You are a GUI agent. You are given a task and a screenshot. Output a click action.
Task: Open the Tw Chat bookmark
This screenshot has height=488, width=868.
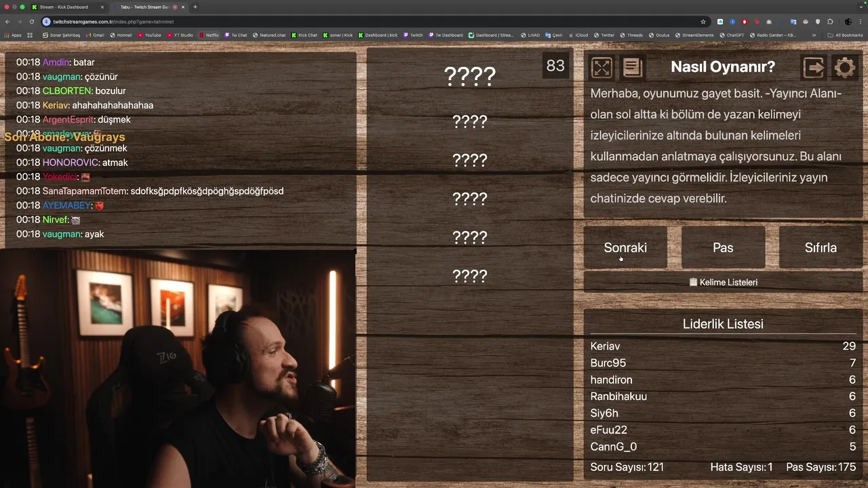(x=236, y=35)
